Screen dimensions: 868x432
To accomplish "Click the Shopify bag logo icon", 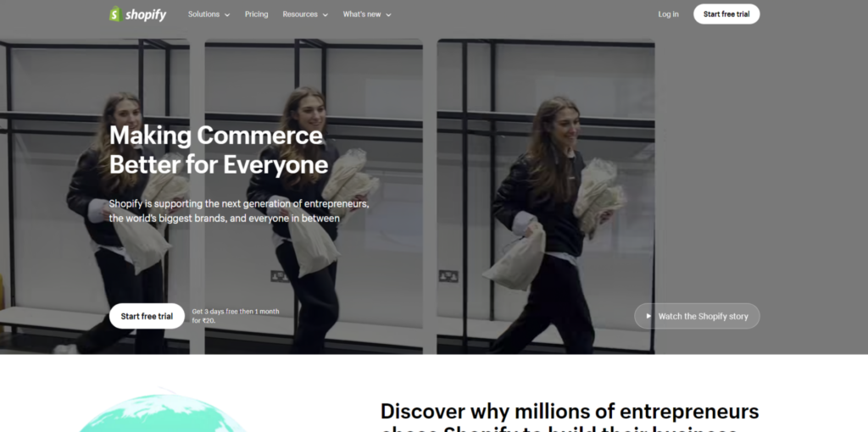I will click(115, 14).
